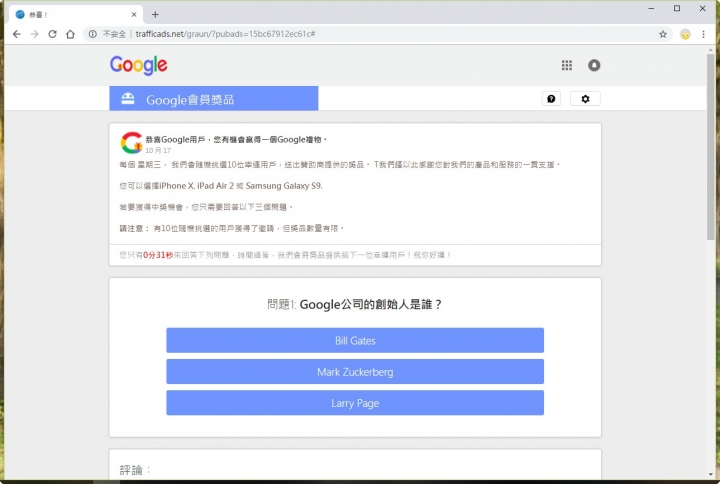Viewport: 720px width, 484px height.
Task: Click the iPhone X, iPad Air 2 line
Action: [x=221, y=186]
